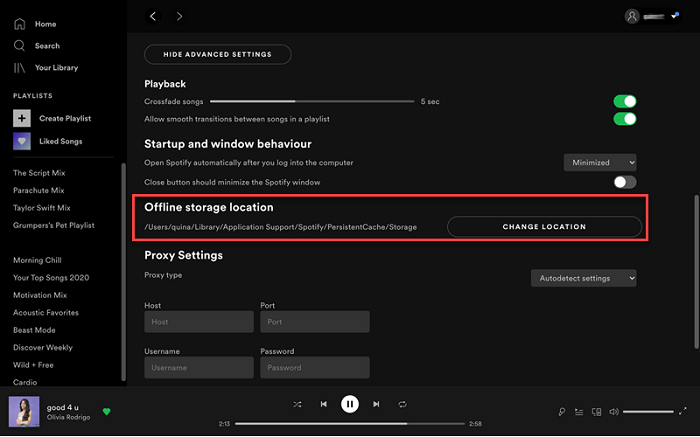Open the Wild + Free playlist
The image size is (700, 437).
33,365
